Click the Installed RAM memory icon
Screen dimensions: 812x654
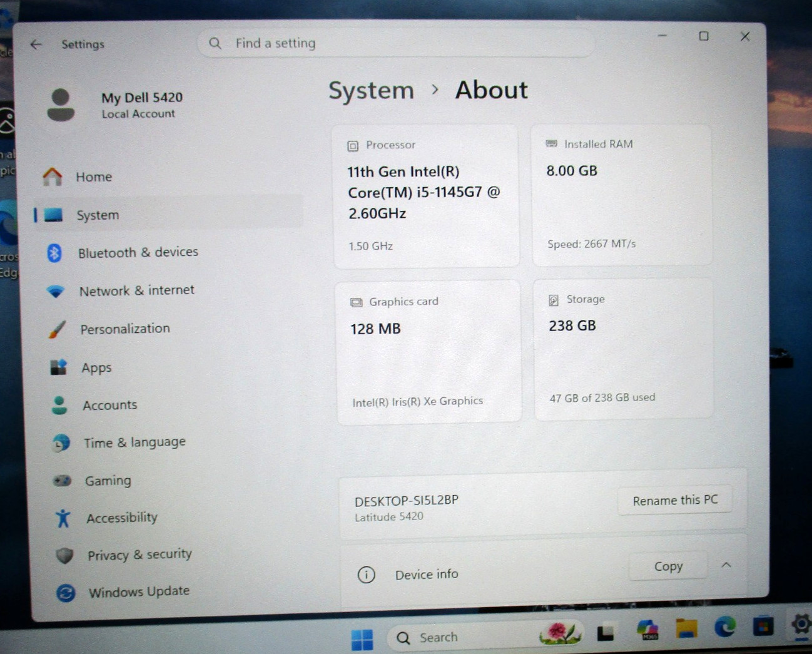[x=551, y=144]
